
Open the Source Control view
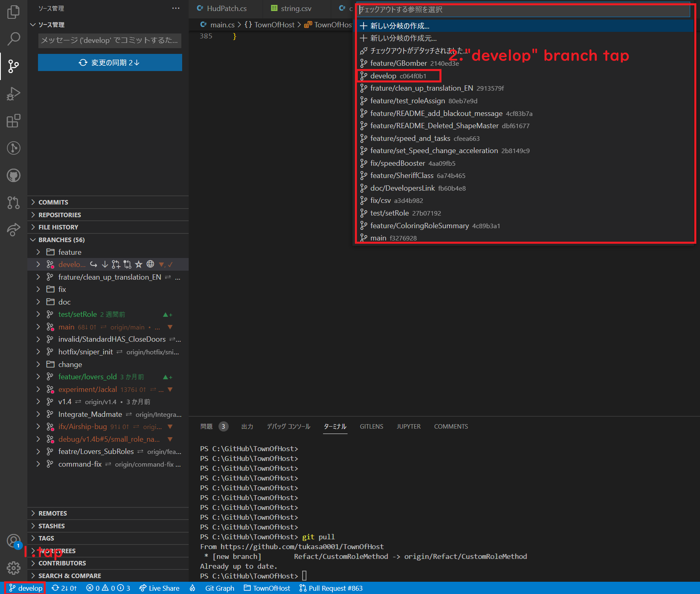tap(13, 66)
